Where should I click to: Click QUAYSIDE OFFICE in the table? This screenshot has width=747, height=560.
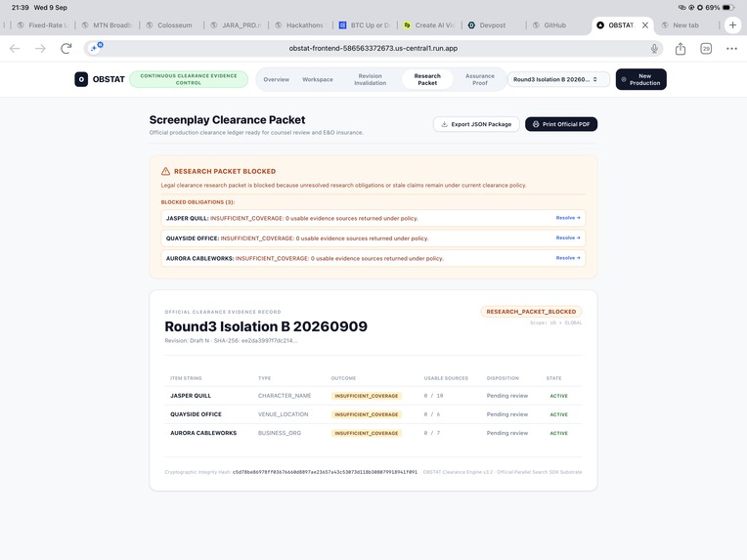pyautogui.click(x=196, y=414)
